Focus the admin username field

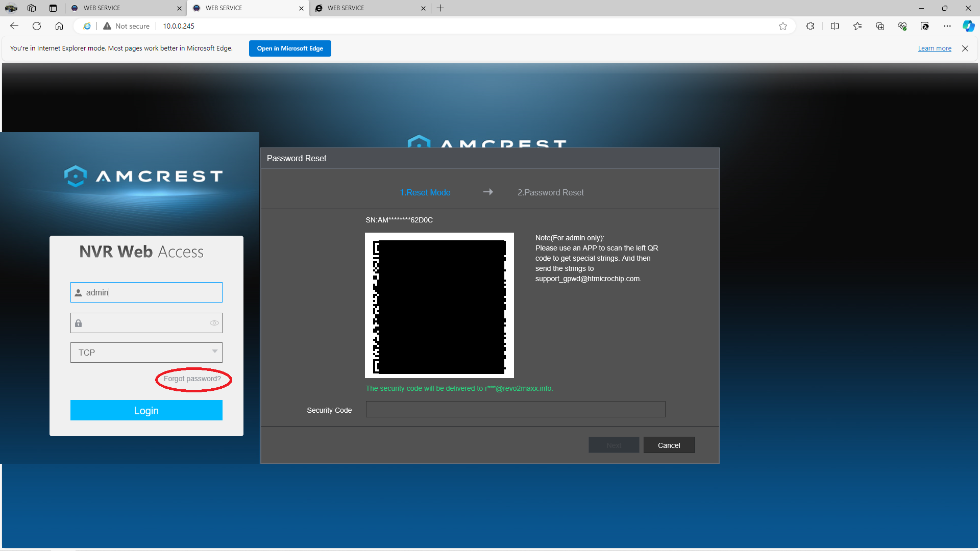pyautogui.click(x=146, y=292)
